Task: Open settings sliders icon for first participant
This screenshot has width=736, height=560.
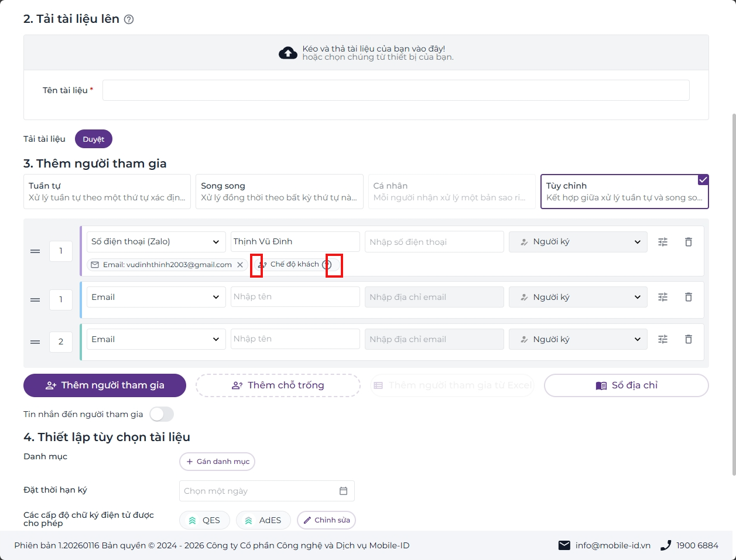Action: pos(663,242)
